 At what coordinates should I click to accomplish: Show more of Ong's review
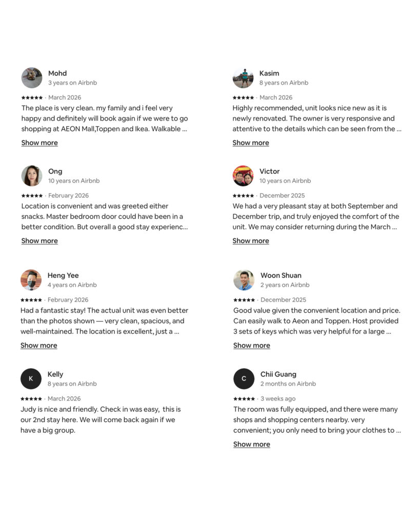(39, 241)
